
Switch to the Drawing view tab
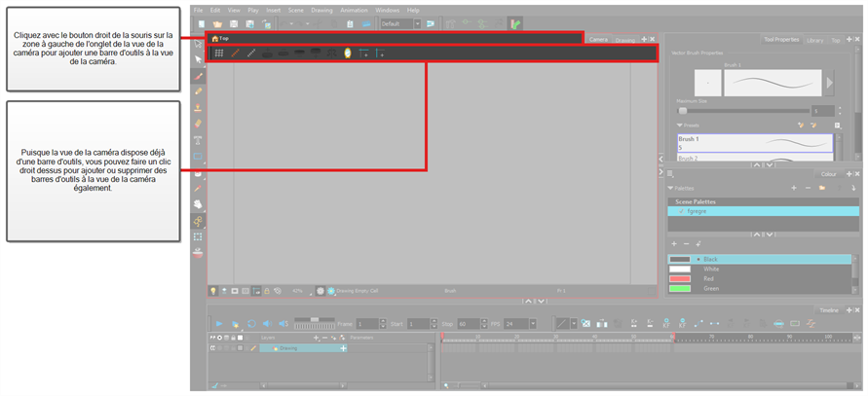(625, 40)
